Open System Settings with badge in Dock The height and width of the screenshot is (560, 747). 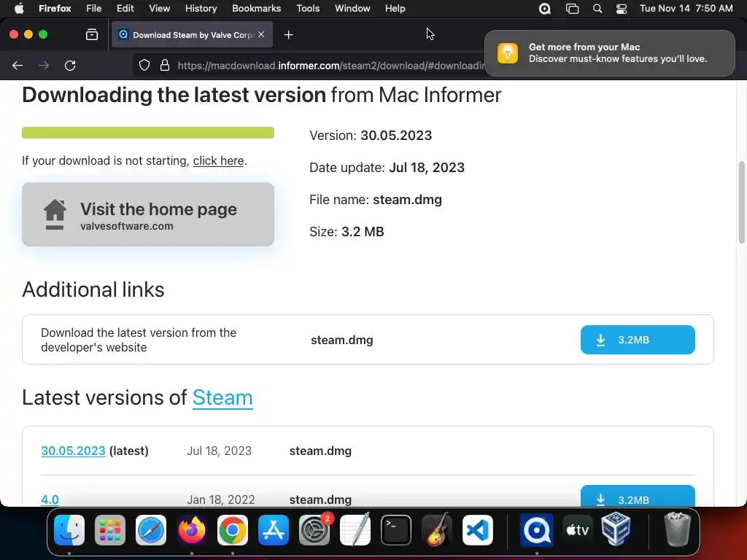click(x=314, y=530)
